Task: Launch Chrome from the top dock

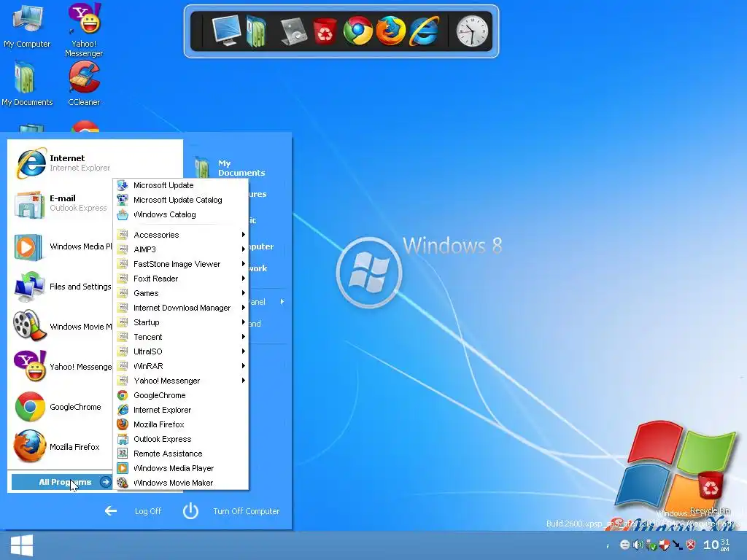Action: (357, 31)
